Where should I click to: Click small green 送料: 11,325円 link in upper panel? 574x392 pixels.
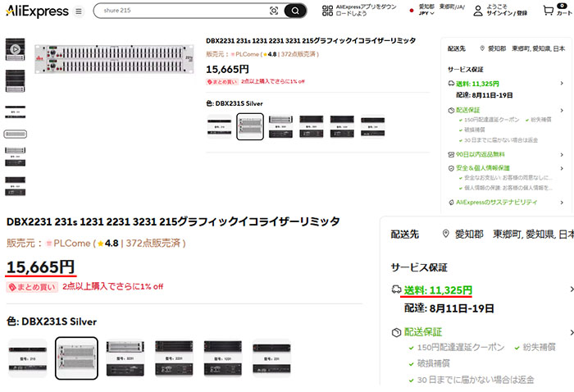click(477, 84)
